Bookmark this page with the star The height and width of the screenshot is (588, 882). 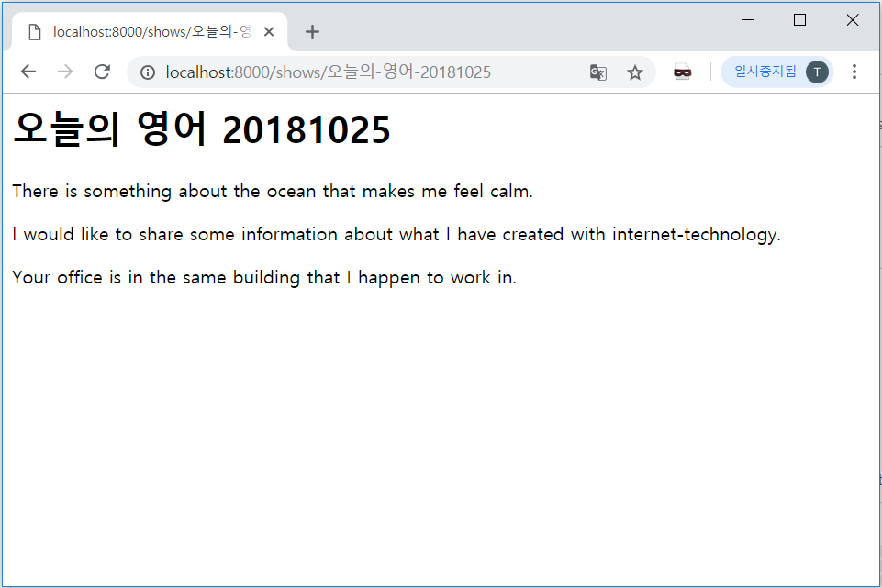(x=635, y=72)
